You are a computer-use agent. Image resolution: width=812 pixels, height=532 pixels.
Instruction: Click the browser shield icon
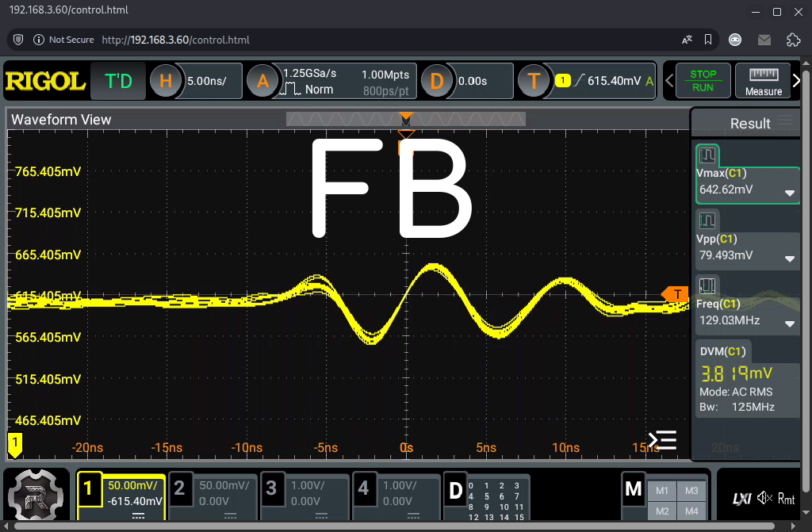tap(18, 40)
